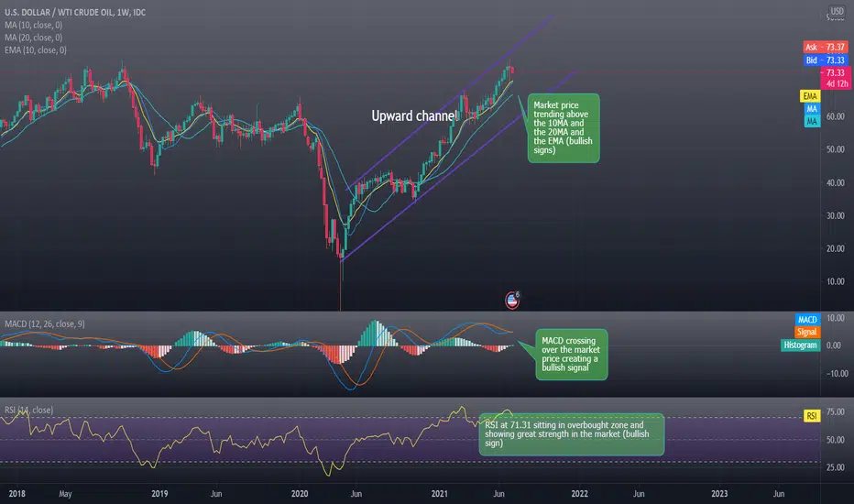Click the Ask 73.37 price label
Viewport: 854px width, 504px height.
[x=825, y=48]
